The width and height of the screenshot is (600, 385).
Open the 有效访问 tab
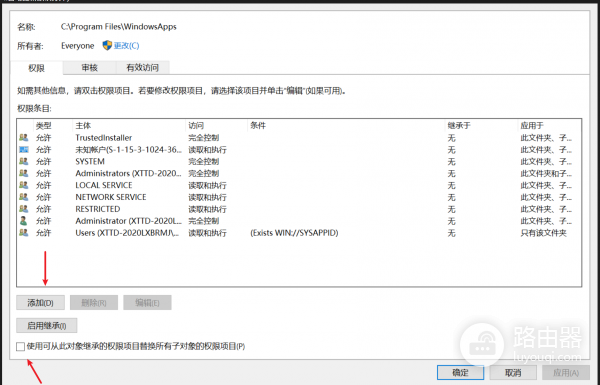142,67
